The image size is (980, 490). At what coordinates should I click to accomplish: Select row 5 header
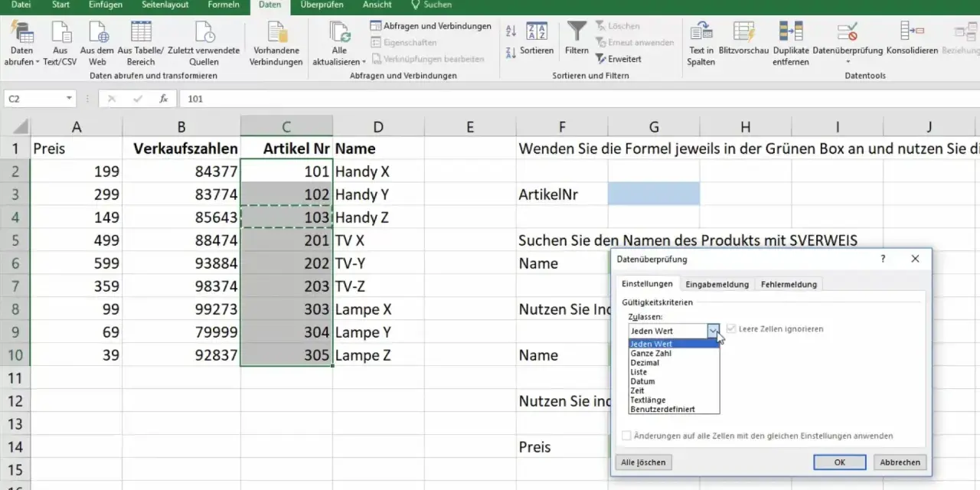coord(15,240)
